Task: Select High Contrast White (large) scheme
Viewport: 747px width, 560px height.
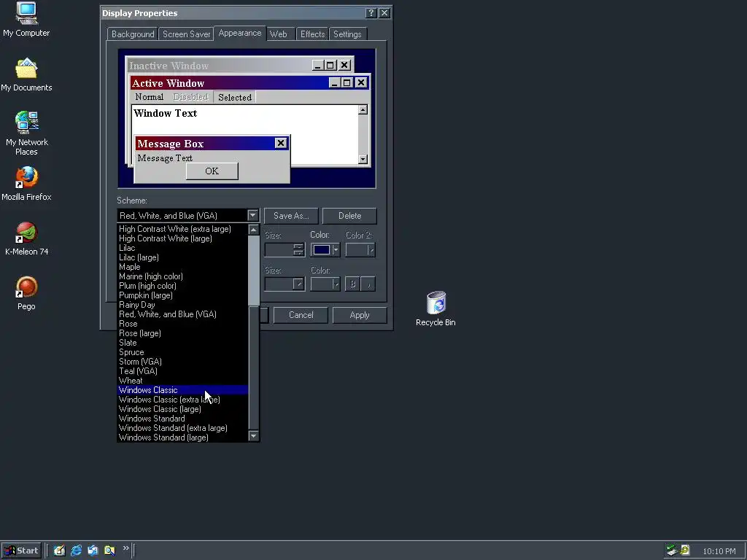Action: 182,238
